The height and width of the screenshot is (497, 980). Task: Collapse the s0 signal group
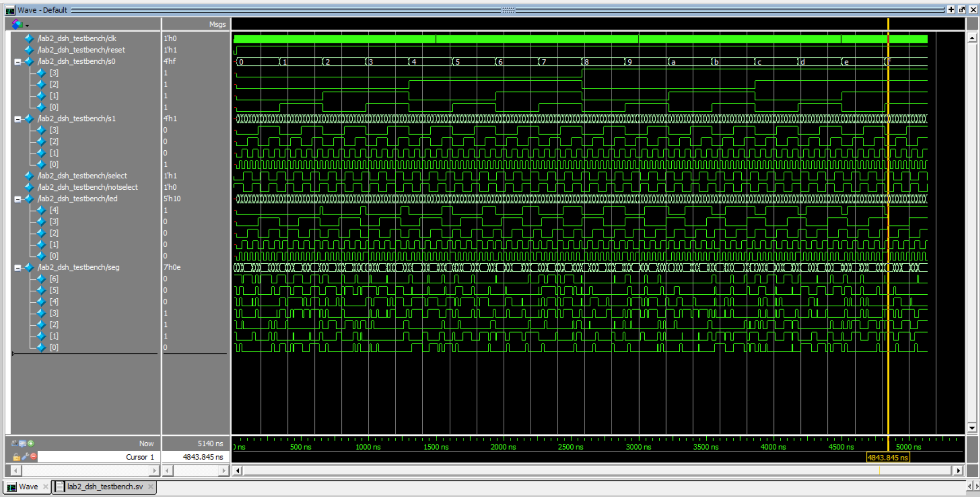(17, 61)
